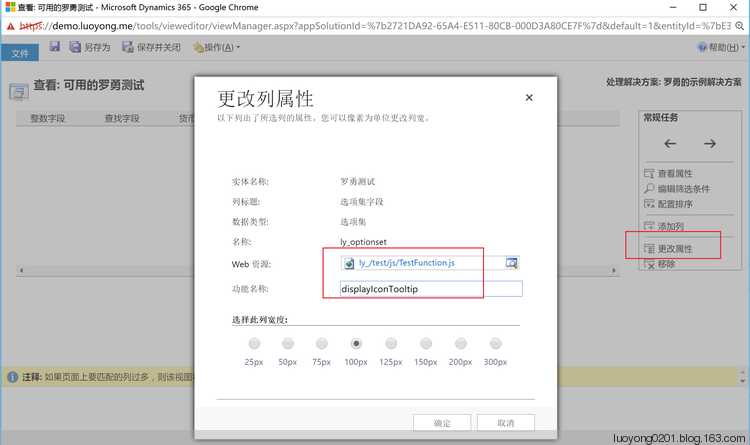
Task: Click Change Properties (更改属性) task
Action: pos(669,248)
